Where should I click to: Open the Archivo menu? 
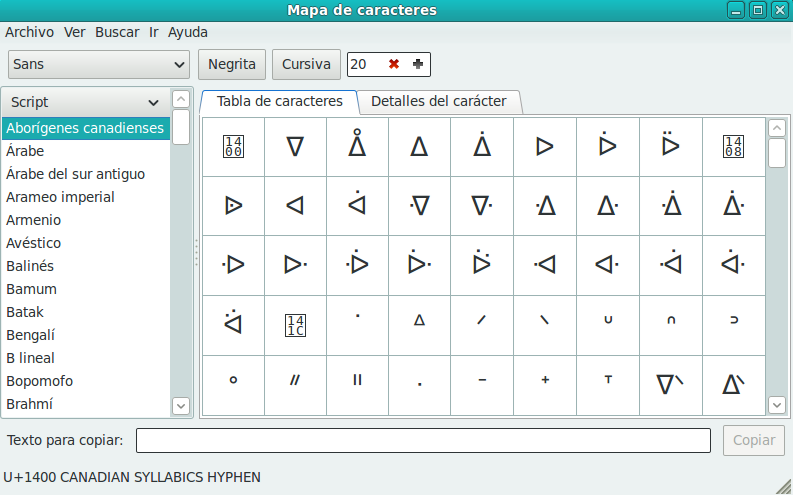coord(29,32)
